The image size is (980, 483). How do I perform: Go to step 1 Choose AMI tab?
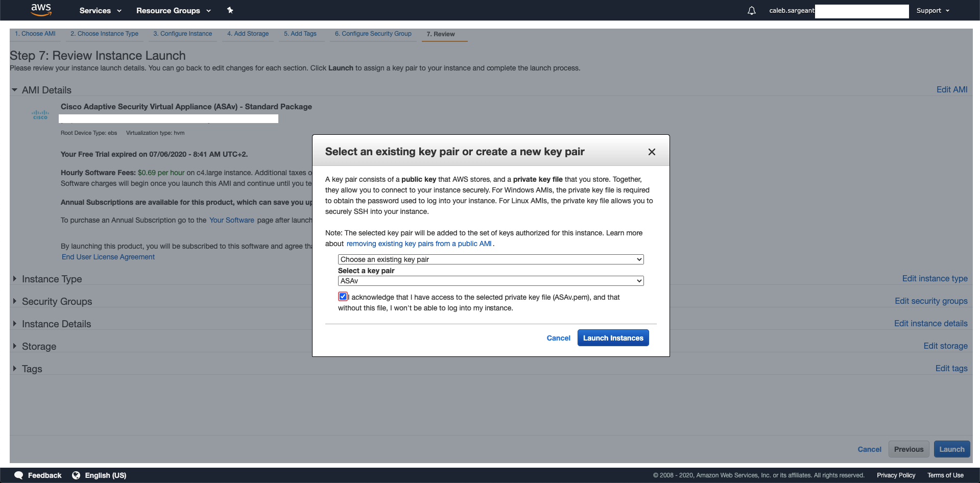tap(35, 34)
